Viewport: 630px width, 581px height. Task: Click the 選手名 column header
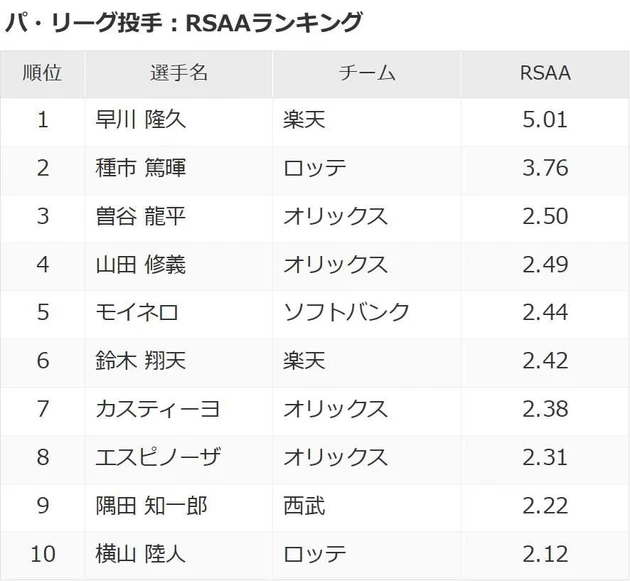178,73
